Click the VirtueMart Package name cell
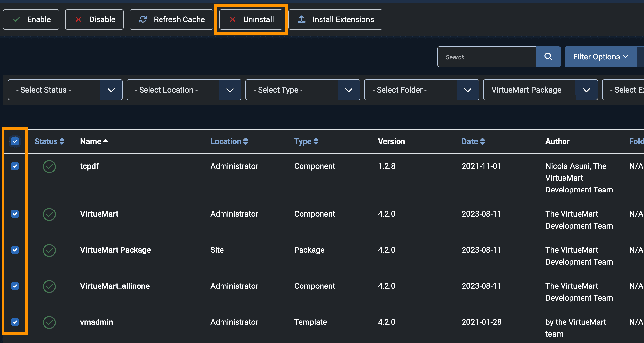Screen dimensions: 644x343 pyautogui.click(x=115, y=250)
